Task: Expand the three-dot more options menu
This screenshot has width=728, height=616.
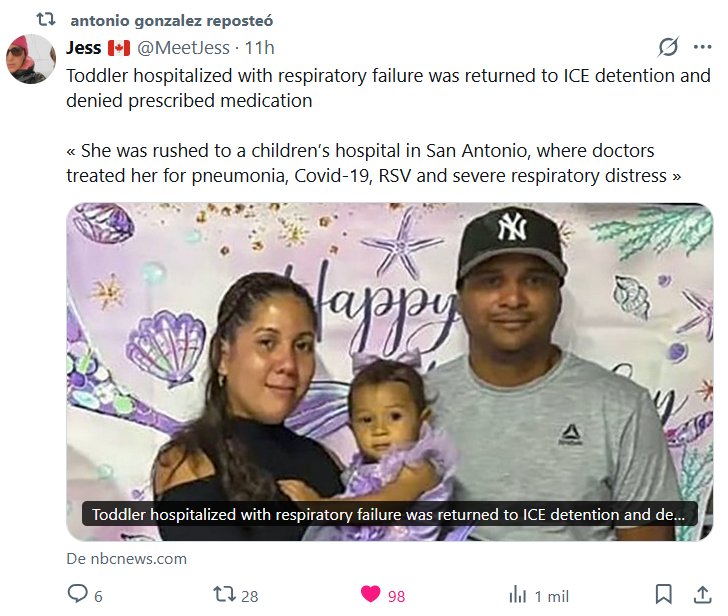Action: point(701,48)
